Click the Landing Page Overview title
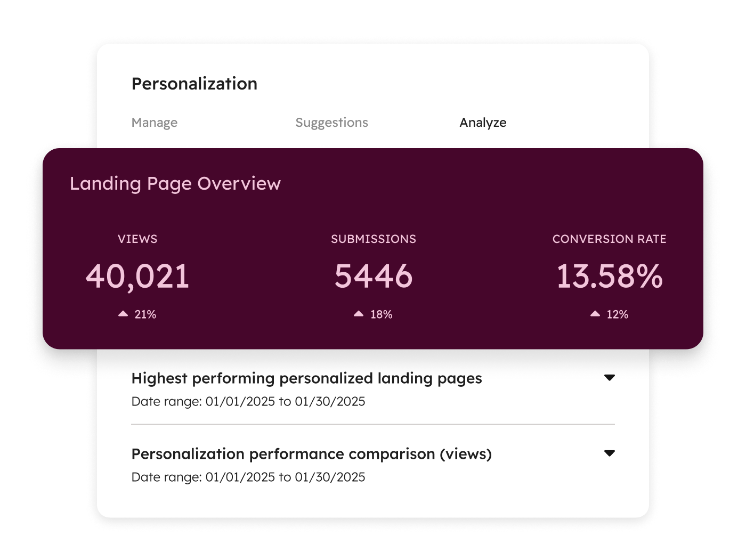Screen dimensions: 746x560 point(175,183)
